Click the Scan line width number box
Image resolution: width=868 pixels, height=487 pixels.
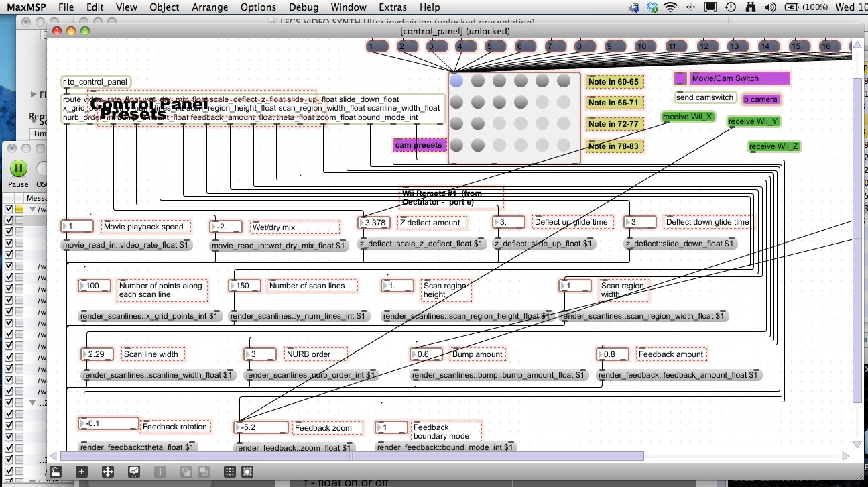[99, 354]
